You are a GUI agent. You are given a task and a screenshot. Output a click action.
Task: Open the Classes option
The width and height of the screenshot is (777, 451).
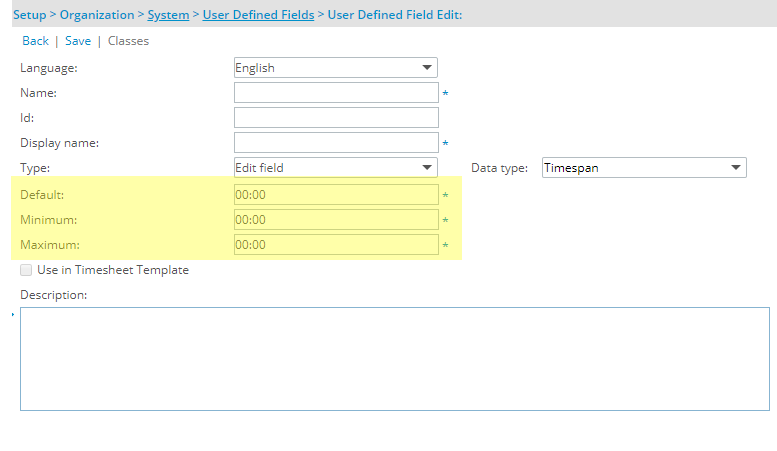click(128, 41)
